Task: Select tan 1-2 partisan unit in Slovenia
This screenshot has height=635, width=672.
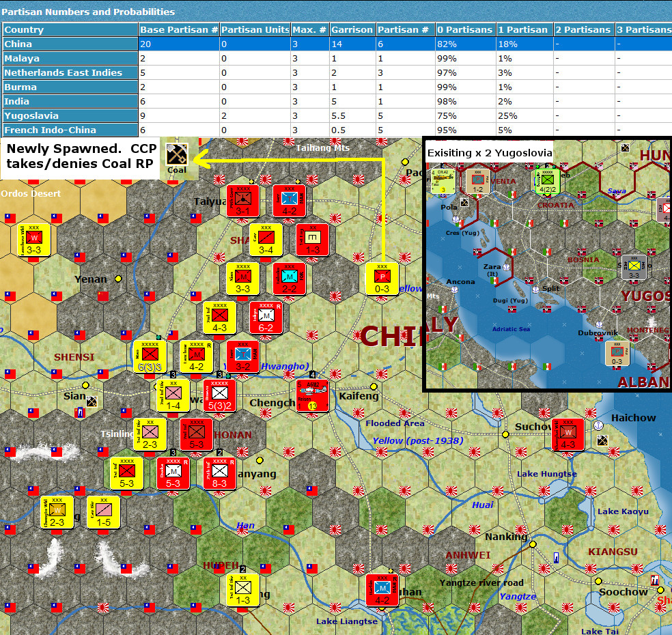Action: (x=478, y=181)
